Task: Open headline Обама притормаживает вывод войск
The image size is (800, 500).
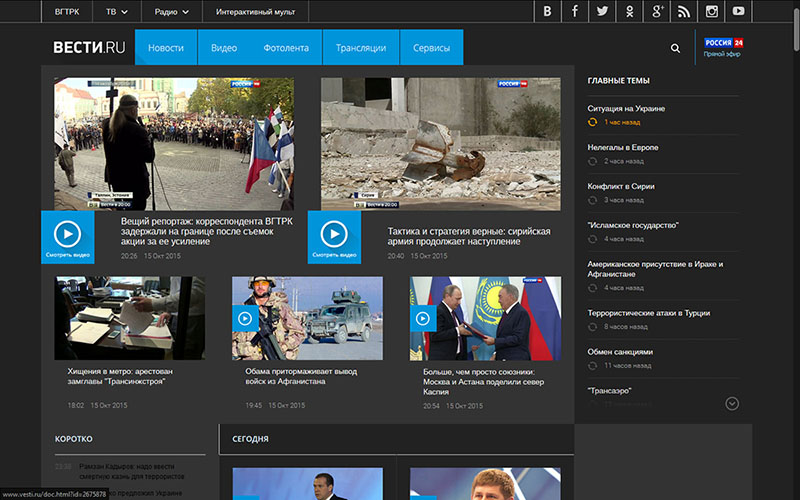Action: click(x=301, y=376)
